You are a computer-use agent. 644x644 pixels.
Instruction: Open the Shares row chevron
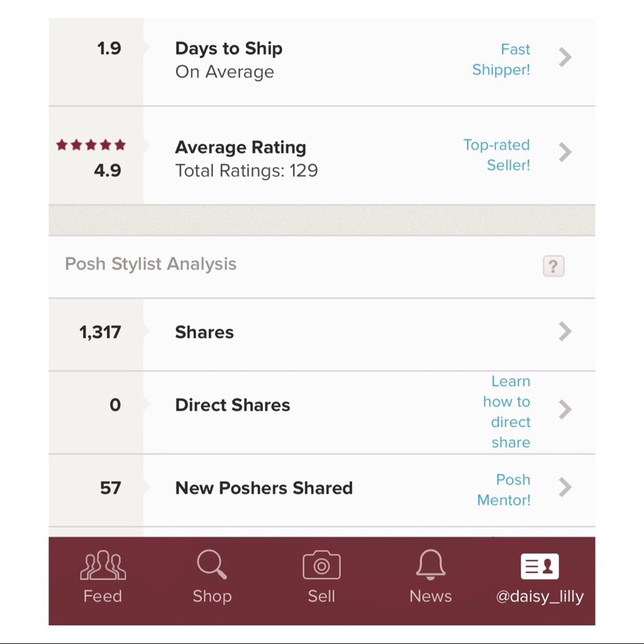(x=565, y=331)
